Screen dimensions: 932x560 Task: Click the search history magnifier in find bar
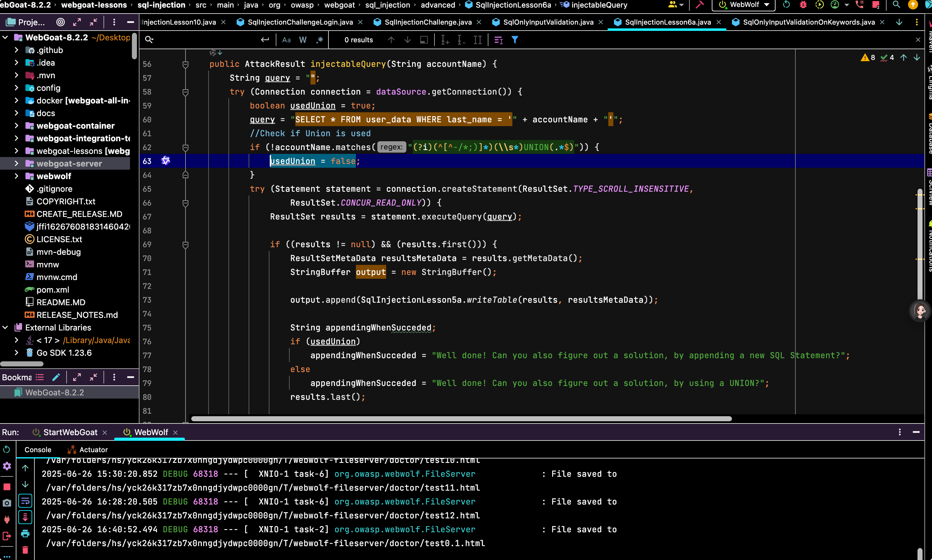[x=149, y=40]
